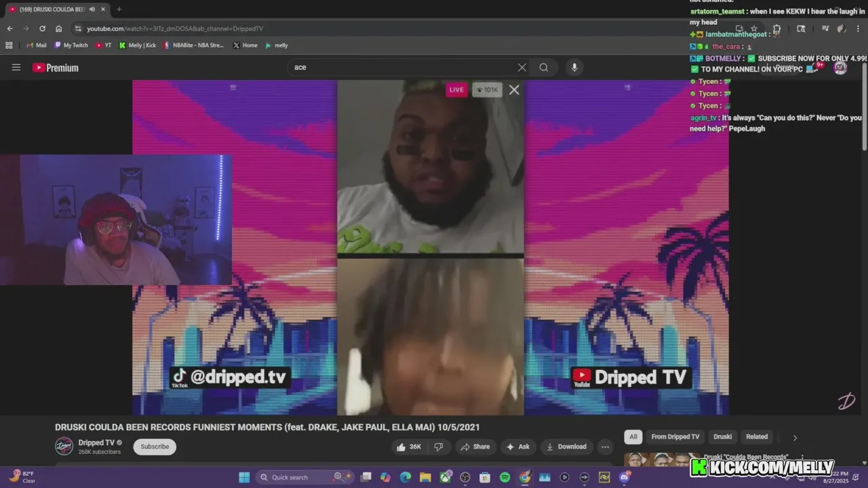Mute the tab via speaker icon

(92, 9)
